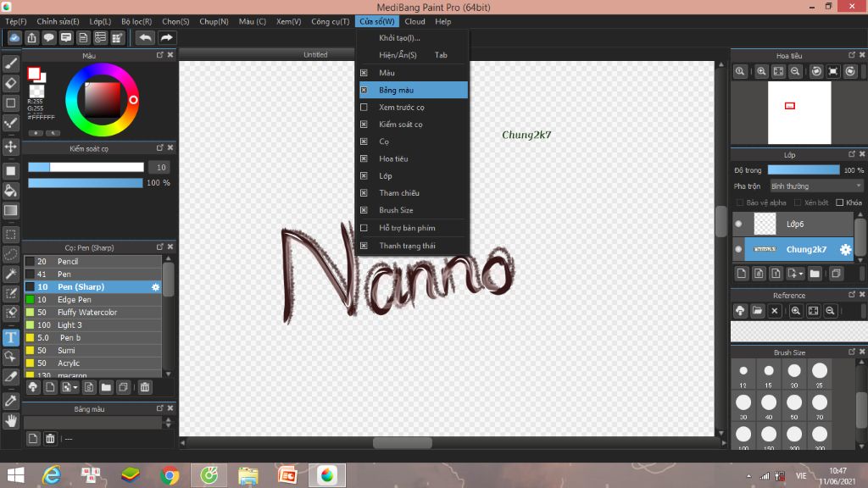Select the Pencil brush

[x=93, y=261]
